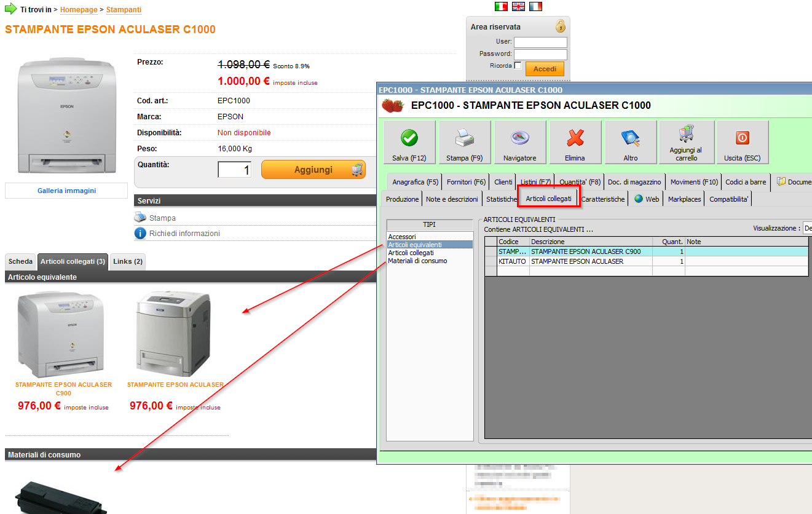Switch site language to French flag

[535, 7]
